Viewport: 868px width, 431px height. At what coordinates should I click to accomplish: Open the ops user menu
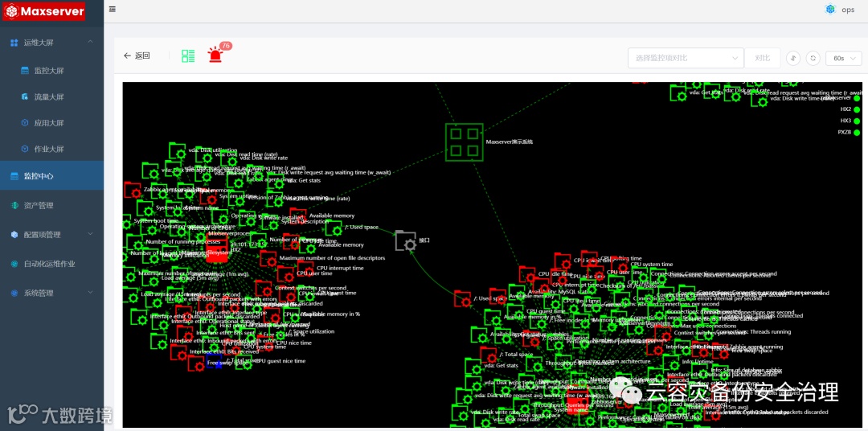click(840, 10)
